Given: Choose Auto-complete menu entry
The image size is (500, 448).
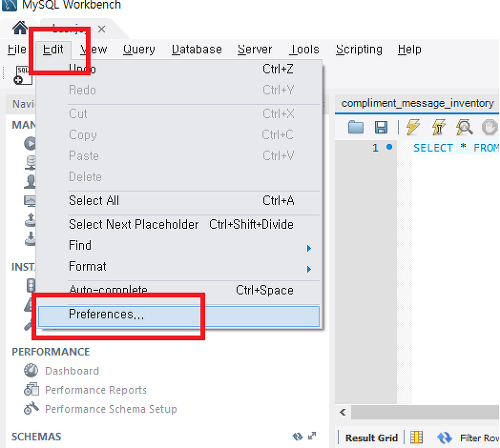Looking at the screenshot, I should click(x=179, y=290).
